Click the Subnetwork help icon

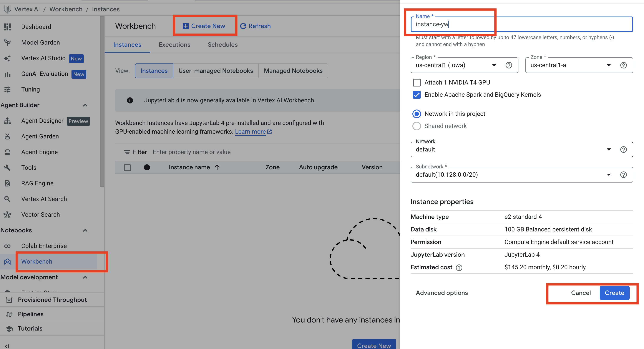click(623, 175)
